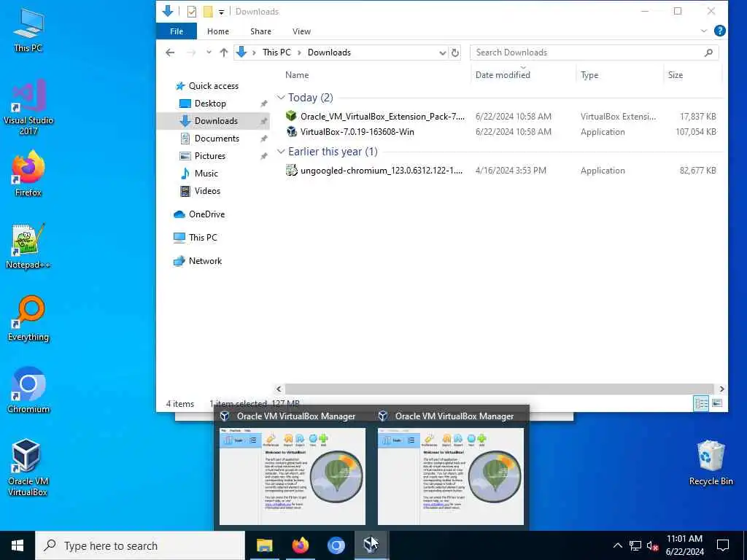
Task: Select the Everything search desktop shortcut
Action: 28,318
